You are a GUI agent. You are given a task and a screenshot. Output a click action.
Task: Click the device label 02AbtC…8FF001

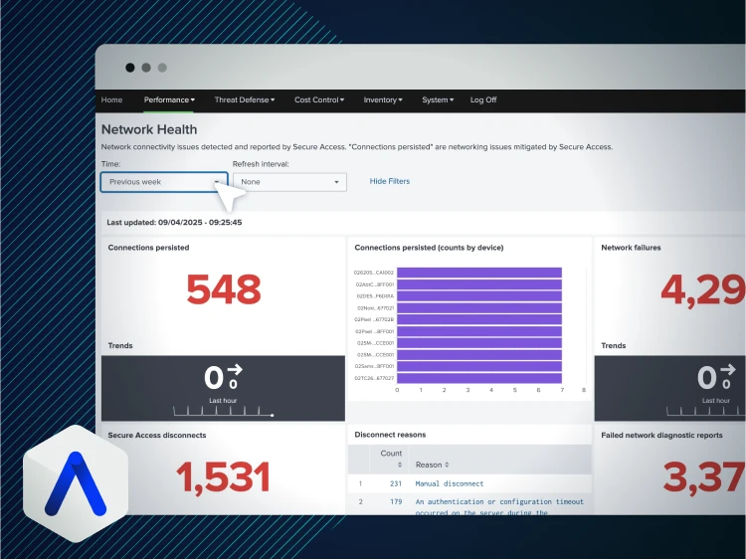point(375,284)
